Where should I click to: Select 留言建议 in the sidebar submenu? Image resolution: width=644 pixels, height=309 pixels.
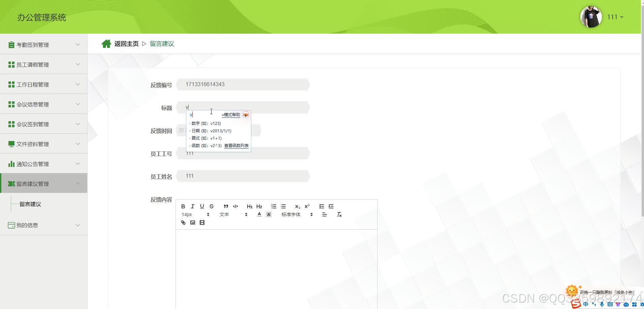[30, 204]
